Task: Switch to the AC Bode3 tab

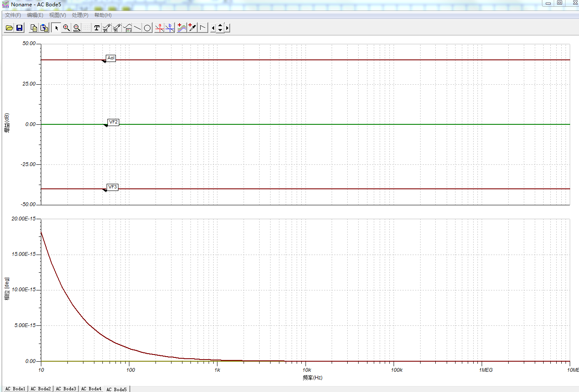Action: pos(66,389)
